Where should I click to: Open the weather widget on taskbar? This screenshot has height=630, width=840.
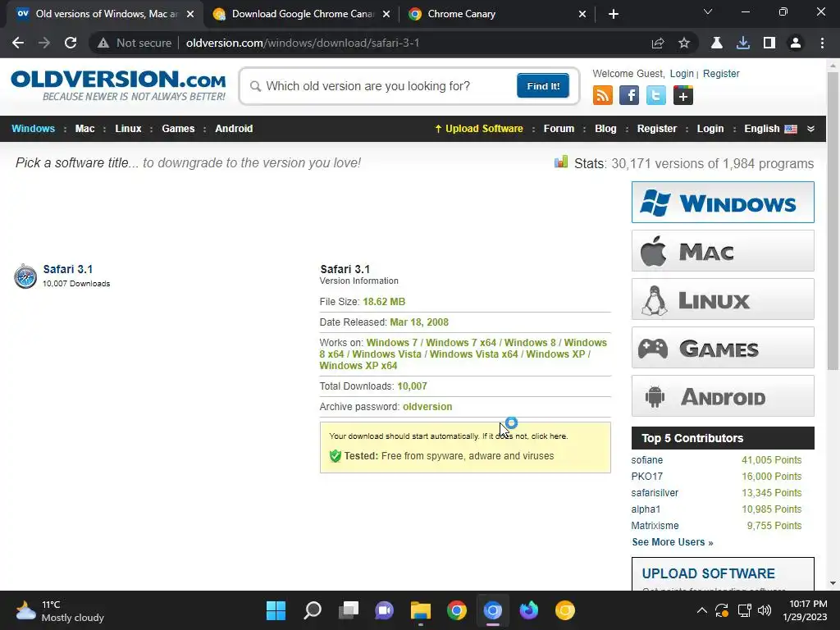coord(59,610)
